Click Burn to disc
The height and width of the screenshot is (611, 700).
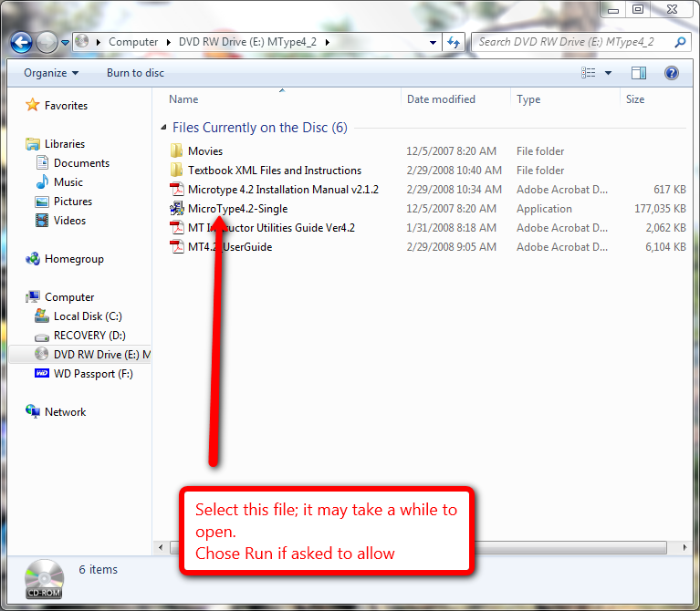[135, 73]
